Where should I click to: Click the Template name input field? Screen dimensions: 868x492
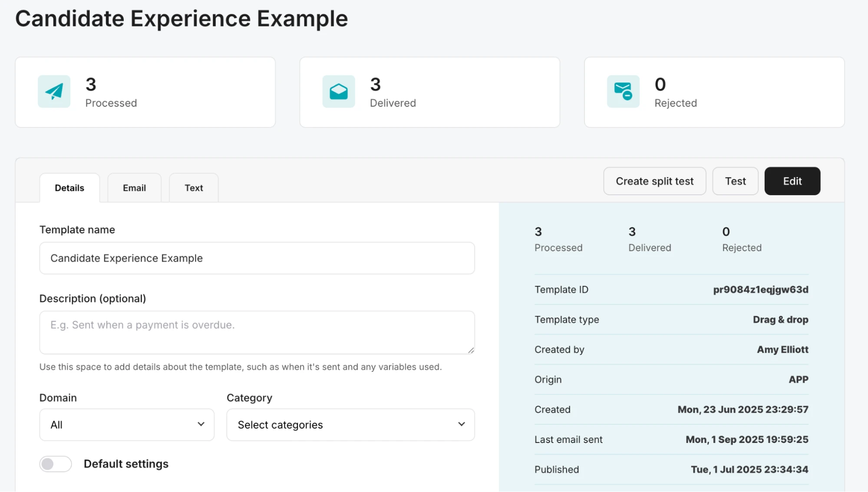[257, 258]
